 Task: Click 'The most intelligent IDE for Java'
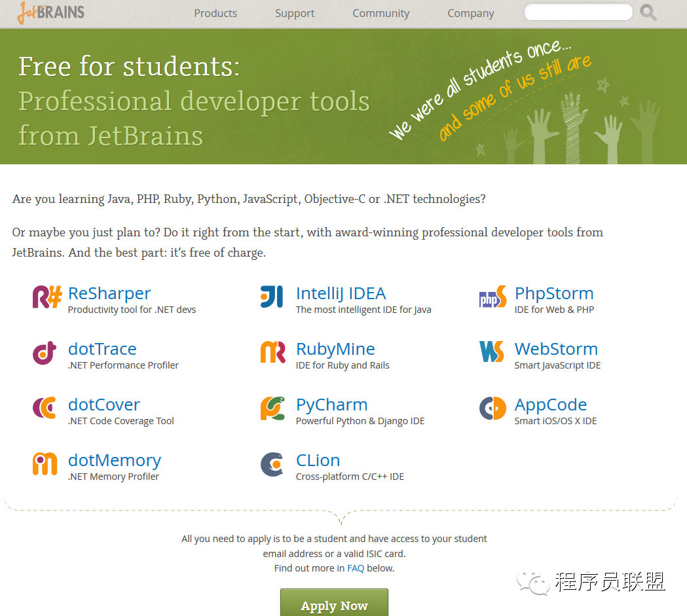[363, 310]
